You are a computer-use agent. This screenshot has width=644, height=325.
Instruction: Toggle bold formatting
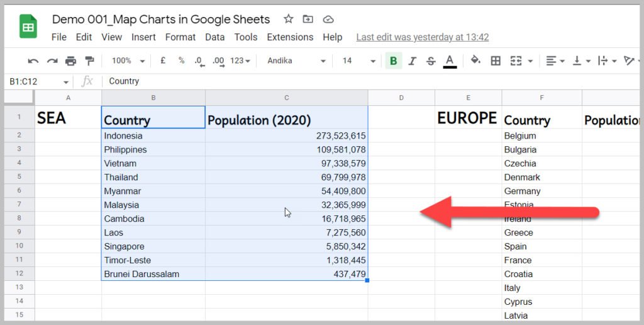coord(394,61)
